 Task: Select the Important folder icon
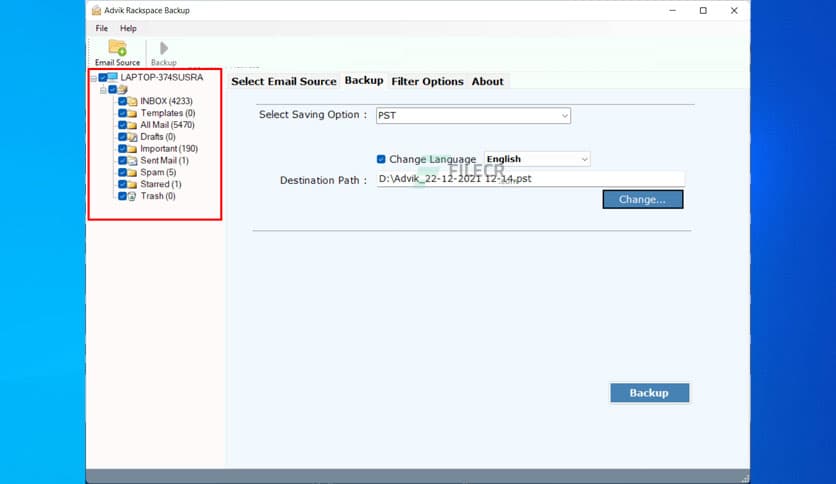click(x=132, y=149)
